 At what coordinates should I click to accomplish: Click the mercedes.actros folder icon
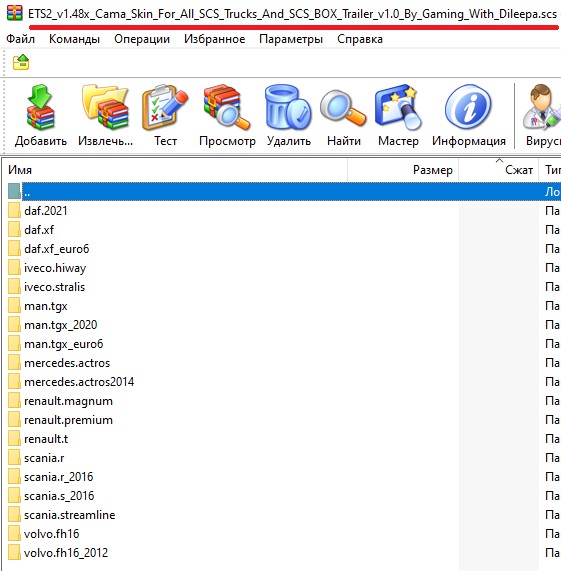(x=14, y=363)
